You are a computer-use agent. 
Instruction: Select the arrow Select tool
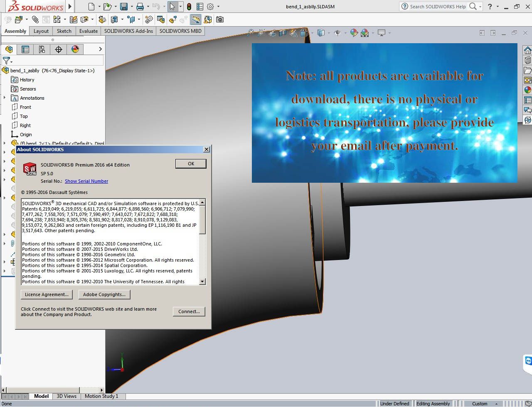pyautogui.click(x=172, y=6)
